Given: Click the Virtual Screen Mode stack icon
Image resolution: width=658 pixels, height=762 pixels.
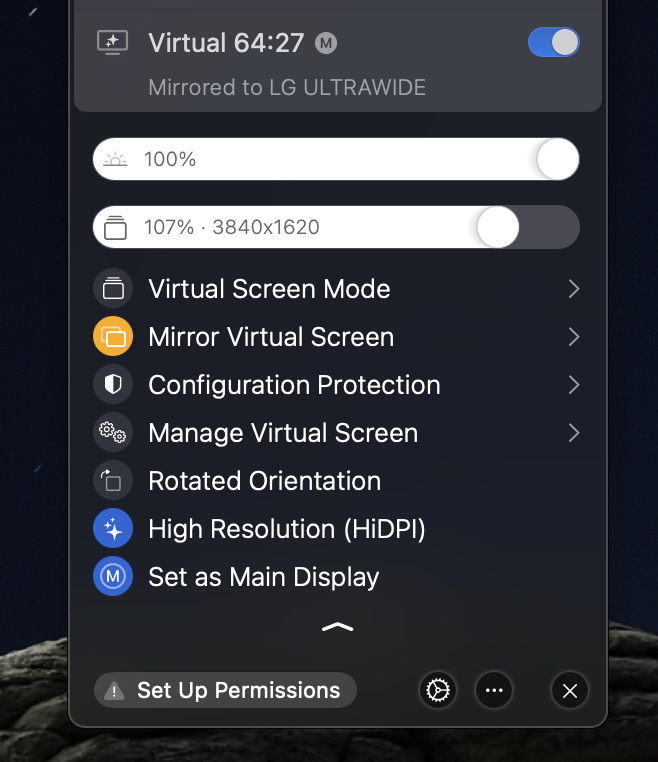Looking at the screenshot, I should point(113,289).
